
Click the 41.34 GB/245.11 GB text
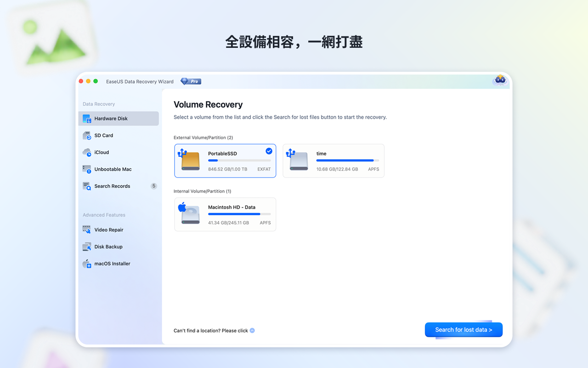pos(228,223)
